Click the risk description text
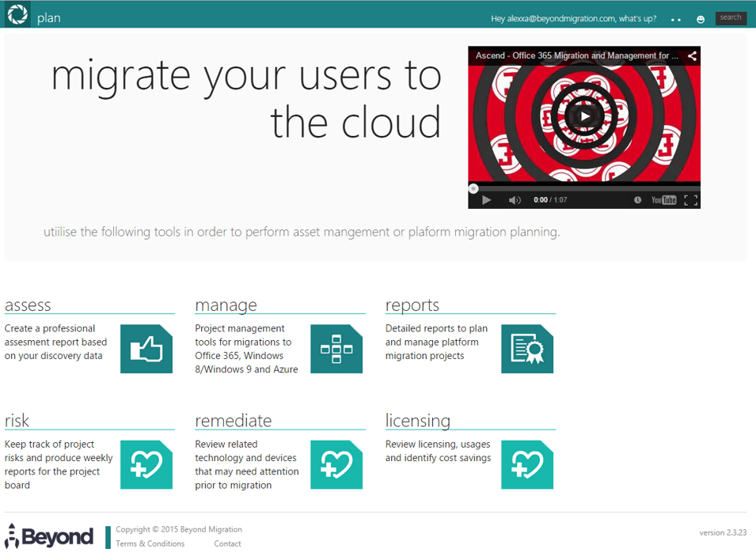Viewport: 756px width, 560px height. (59, 464)
